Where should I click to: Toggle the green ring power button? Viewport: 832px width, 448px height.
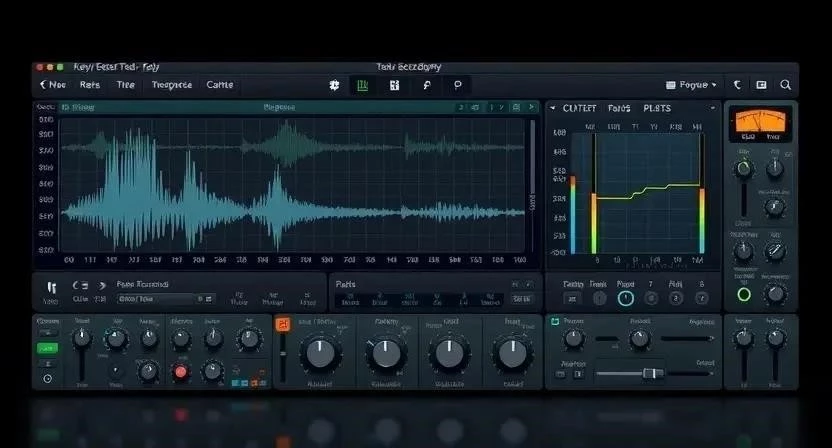[x=743, y=294]
